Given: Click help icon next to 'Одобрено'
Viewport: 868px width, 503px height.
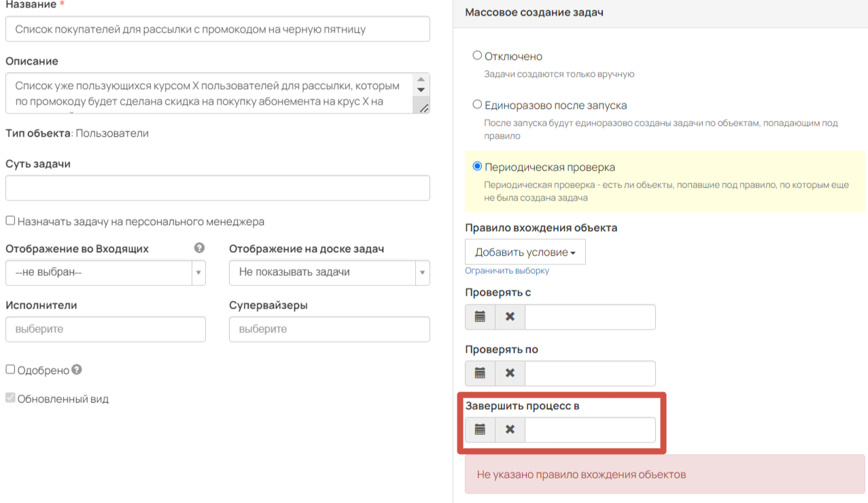Looking at the screenshot, I should [x=77, y=370].
